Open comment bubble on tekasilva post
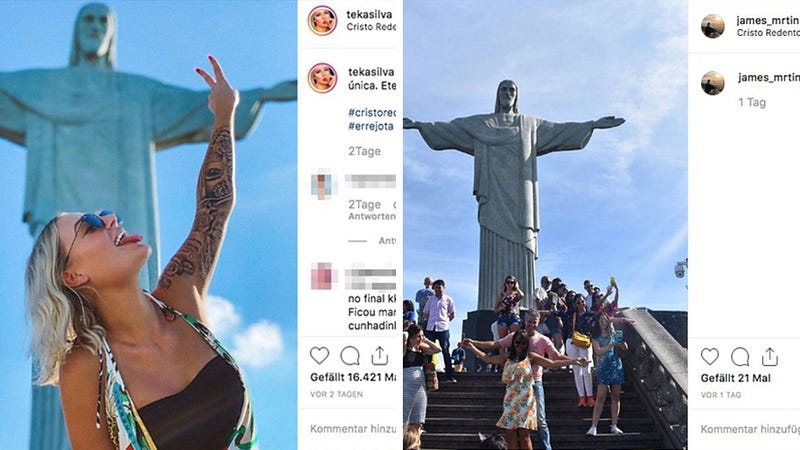Image resolution: width=800 pixels, height=450 pixels. [x=350, y=356]
